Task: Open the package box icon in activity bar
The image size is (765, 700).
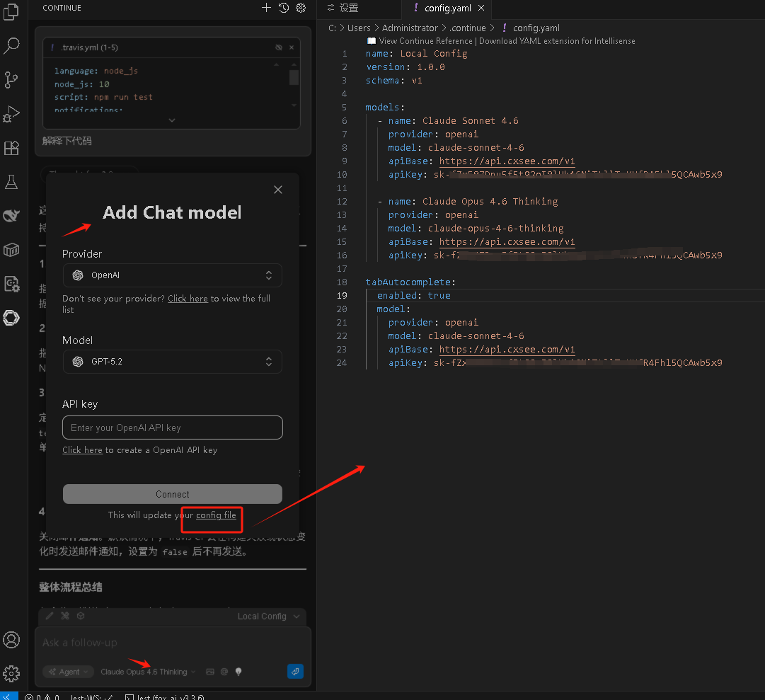Action: (11, 250)
